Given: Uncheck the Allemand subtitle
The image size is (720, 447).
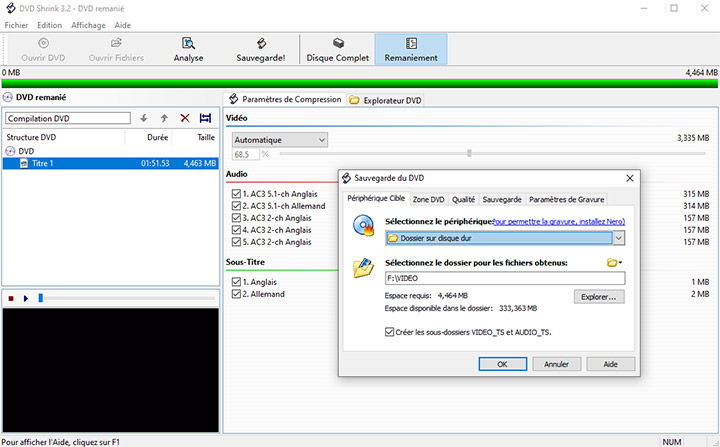Looking at the screenshot, I should (236, 294).
